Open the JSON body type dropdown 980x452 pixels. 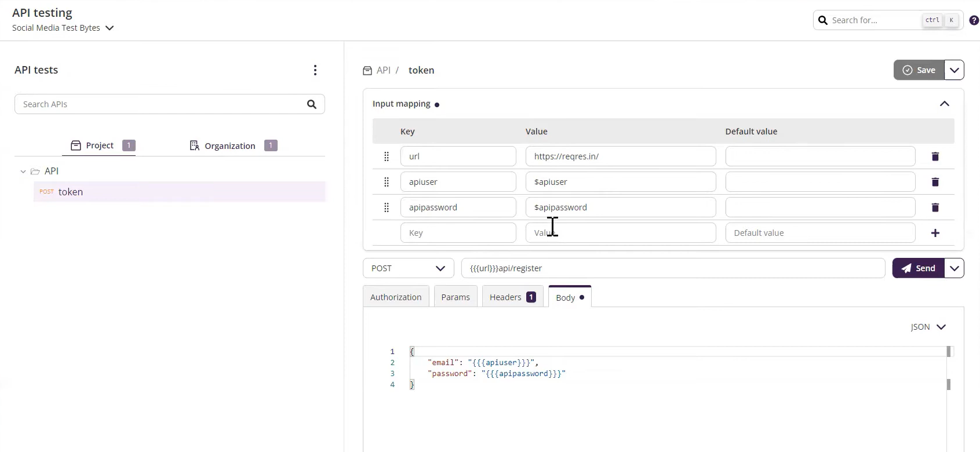[928, 327]
